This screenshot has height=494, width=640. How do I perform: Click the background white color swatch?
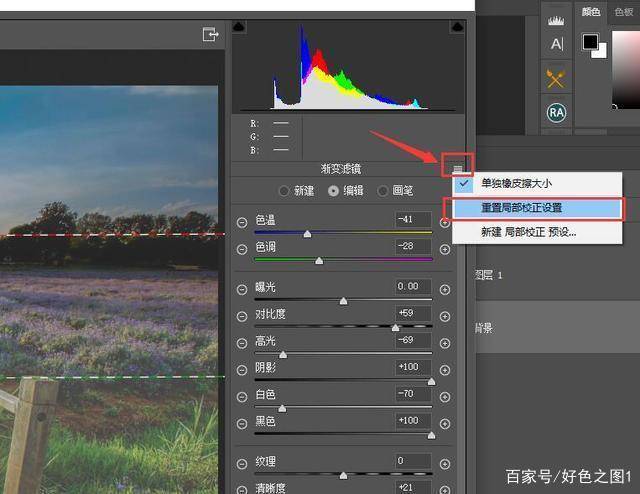[x=601, y=52]
